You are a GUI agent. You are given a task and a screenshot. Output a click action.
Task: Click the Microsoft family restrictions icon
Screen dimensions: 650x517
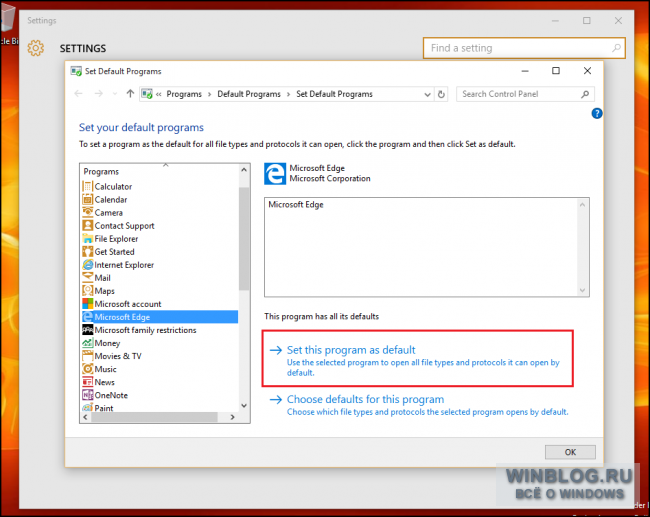coord(87,330)
